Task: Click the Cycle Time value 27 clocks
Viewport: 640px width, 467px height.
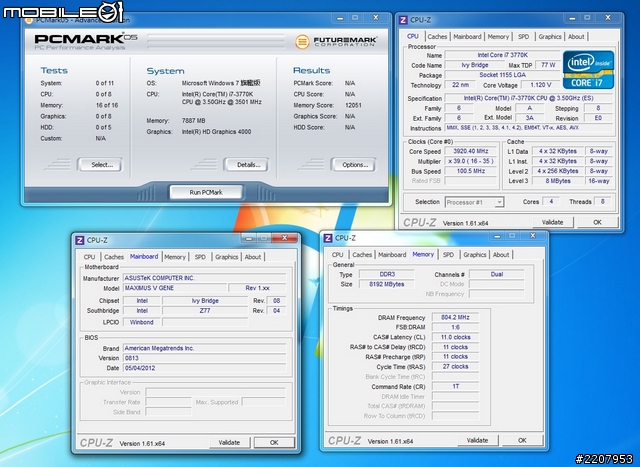Action: [456, 367]
